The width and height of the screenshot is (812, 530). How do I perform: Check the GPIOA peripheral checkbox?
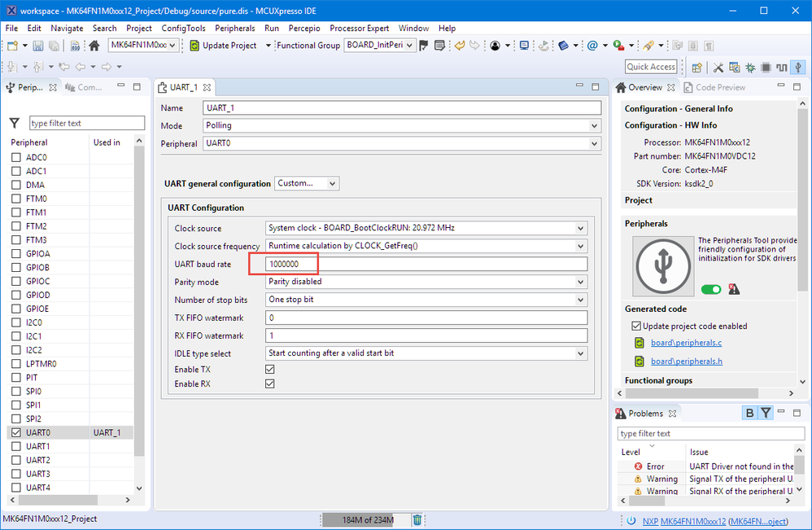16,253
